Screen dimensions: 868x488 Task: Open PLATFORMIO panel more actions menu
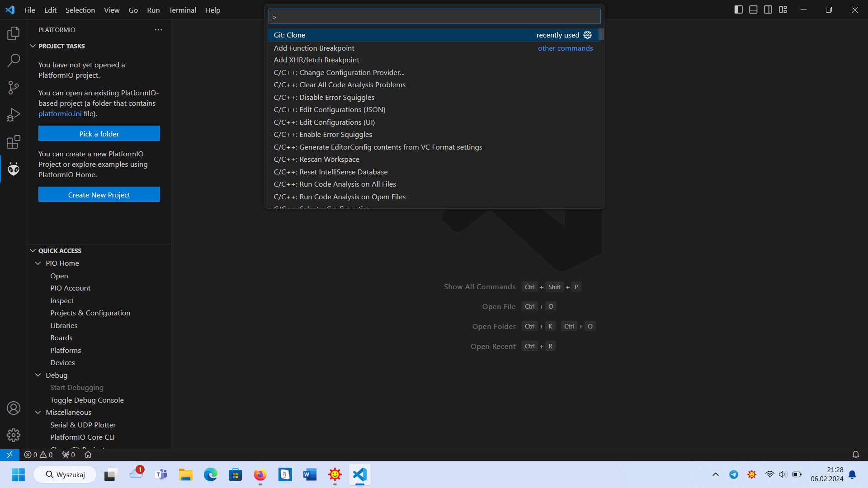[158, 30]
